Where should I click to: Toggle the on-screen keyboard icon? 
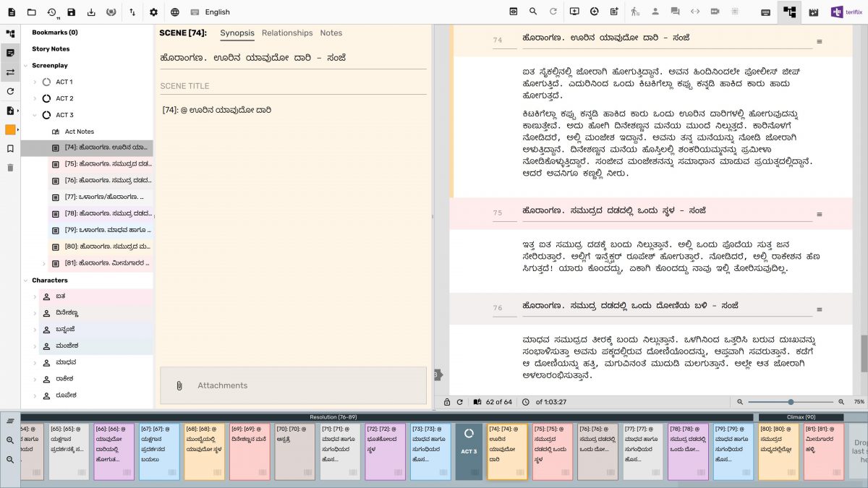click(x=765, y=12)
